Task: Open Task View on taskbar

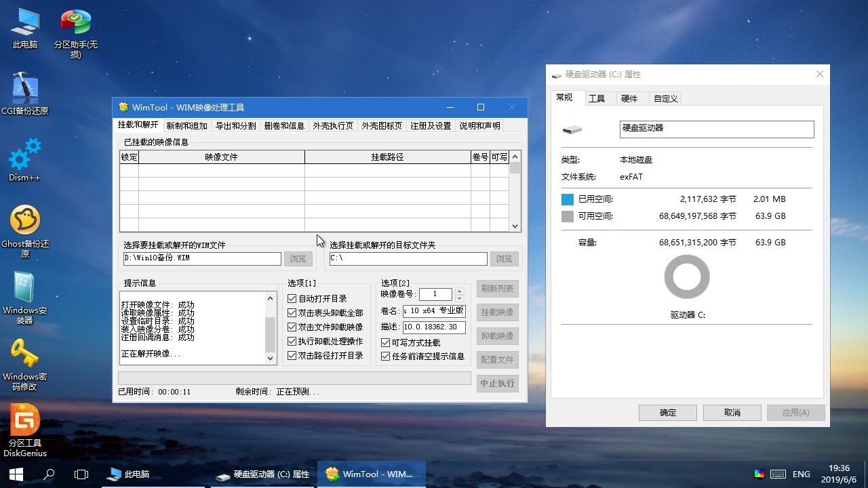Action: [x=81, y=474]
